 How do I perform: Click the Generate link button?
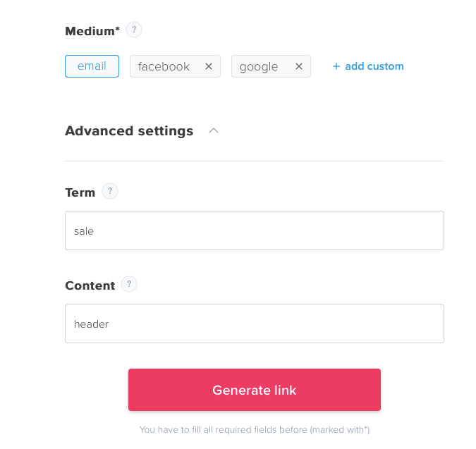click(x=255, y=390)
